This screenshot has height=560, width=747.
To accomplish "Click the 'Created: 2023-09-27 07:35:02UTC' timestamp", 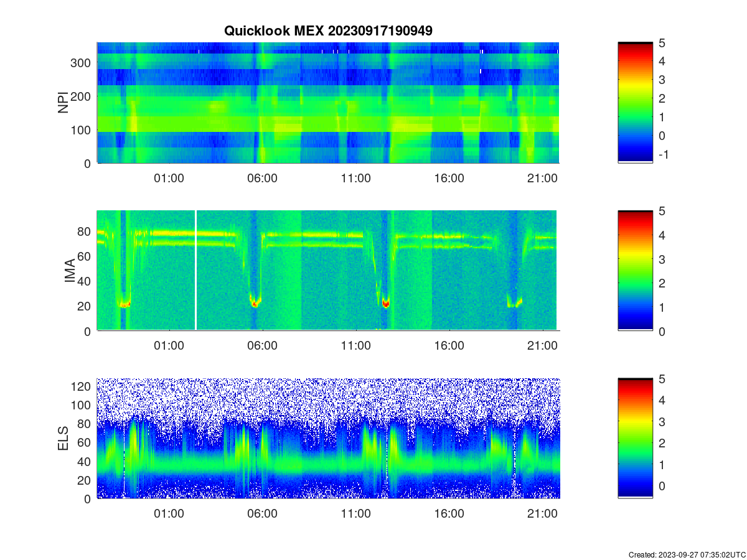I will click(687, 554).
